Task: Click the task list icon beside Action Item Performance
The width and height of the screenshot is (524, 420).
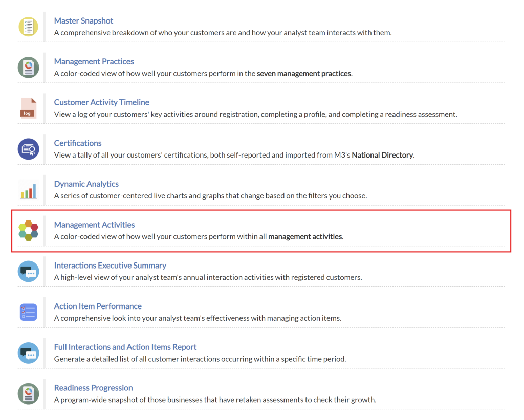Action: 28,312
